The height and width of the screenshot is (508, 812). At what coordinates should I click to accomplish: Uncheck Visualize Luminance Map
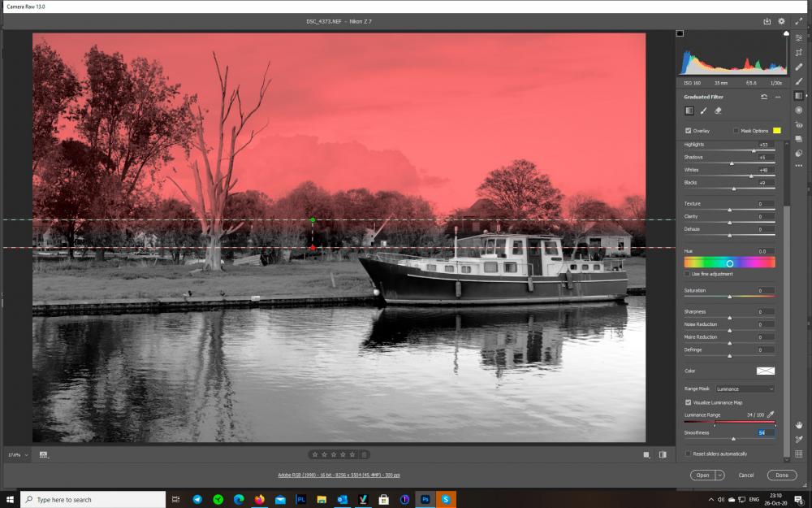(689, 402)
